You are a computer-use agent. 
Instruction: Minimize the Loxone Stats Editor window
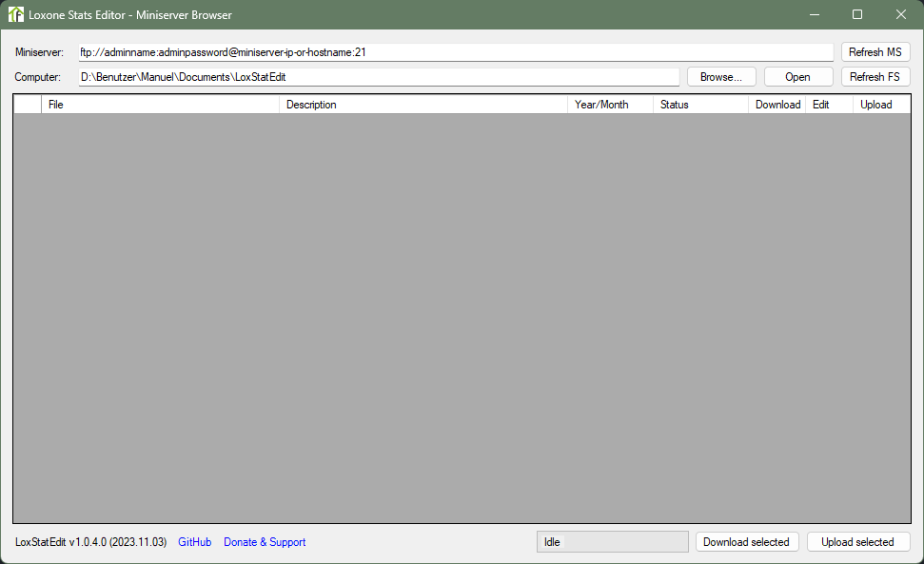[815, 14]
